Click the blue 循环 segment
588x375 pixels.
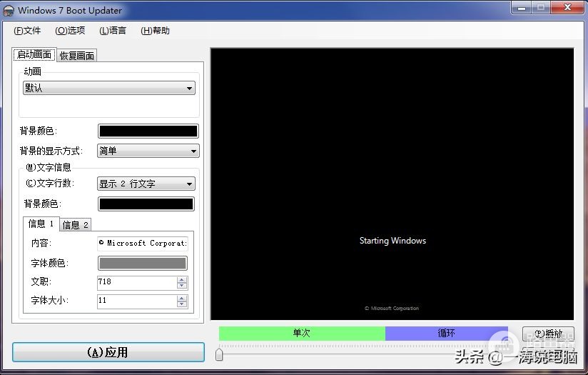[446, 334]
